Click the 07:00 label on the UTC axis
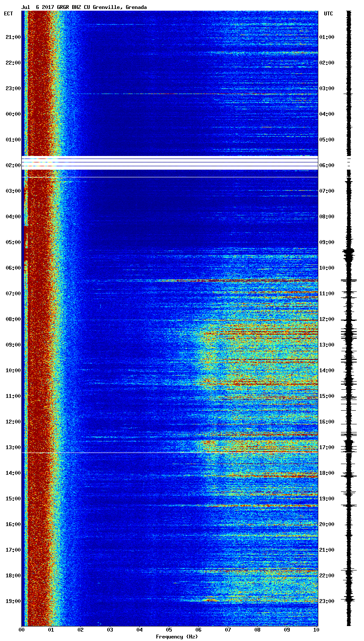 click(327, 191)
